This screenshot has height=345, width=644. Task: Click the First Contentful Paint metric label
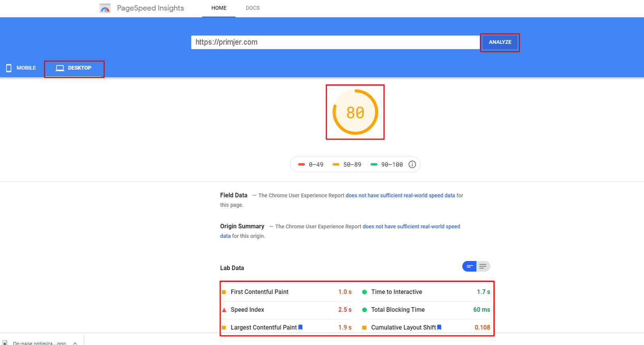click(x=260, y=292)
